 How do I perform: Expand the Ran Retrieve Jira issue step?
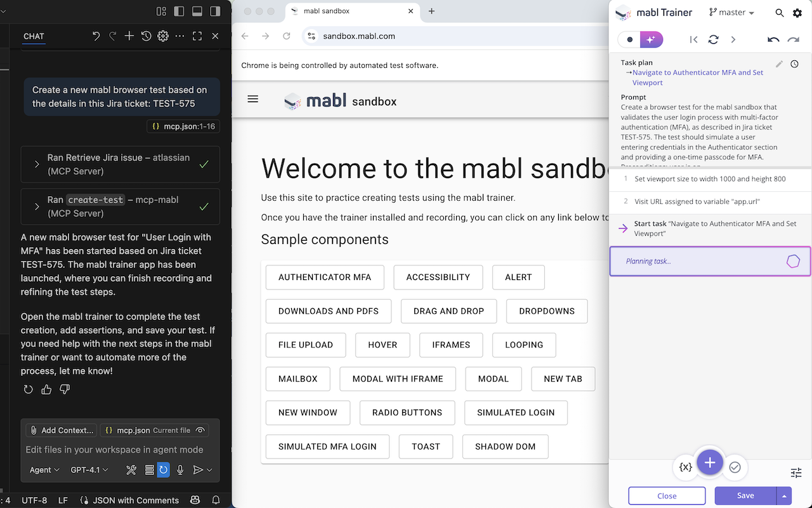(121, 164)
